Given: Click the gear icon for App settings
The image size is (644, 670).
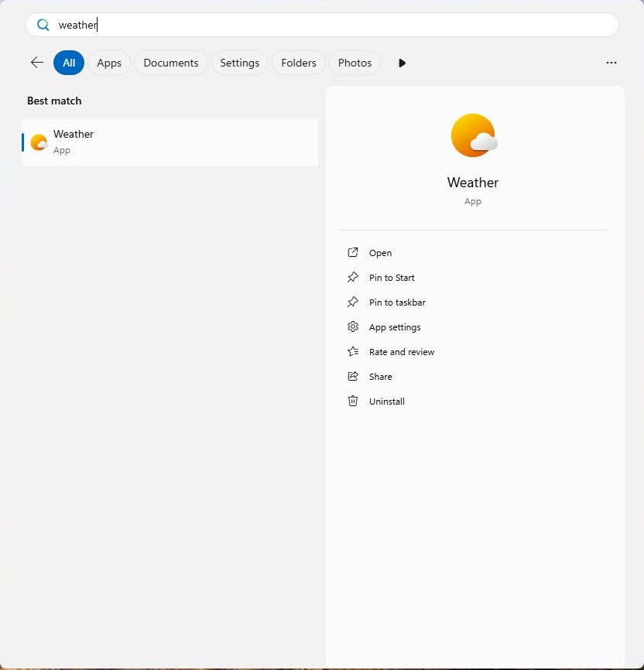Looking at the screenshot, I should pos(353,327).
